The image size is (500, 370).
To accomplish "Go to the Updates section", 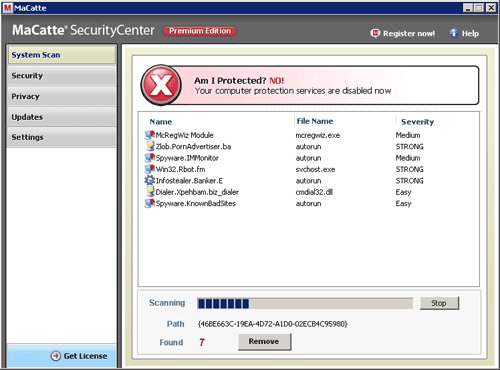I will (x=62, y=117).
